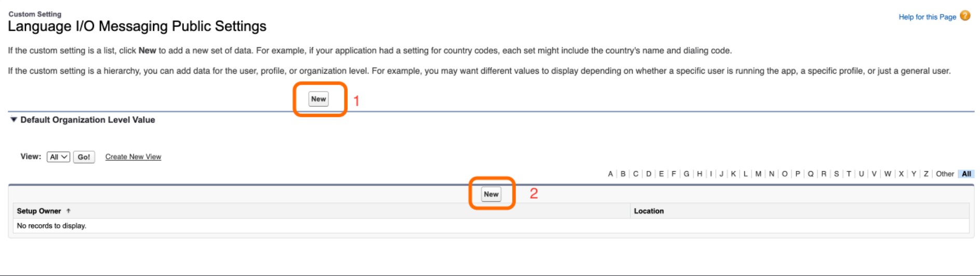Open the Help for this Page link
Viewport: 980px width, 276px height.
[x=927, y=17]
